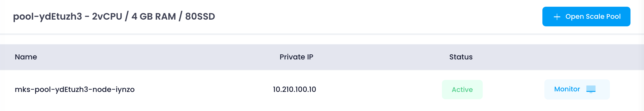
Task: Click the node-iynzo suffix of the node name
Action: click(x=113, y=89)
